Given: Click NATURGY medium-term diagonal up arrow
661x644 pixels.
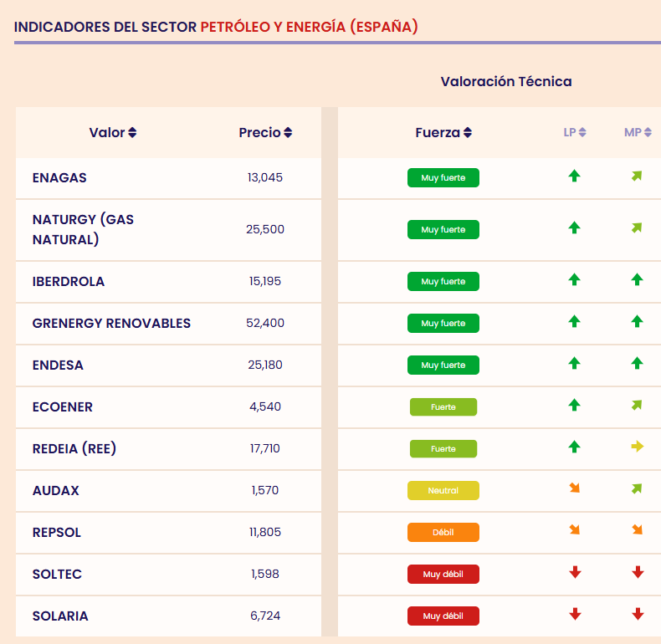Looking at the screenshot, I should pyautogui.click(x=638, y=227).
